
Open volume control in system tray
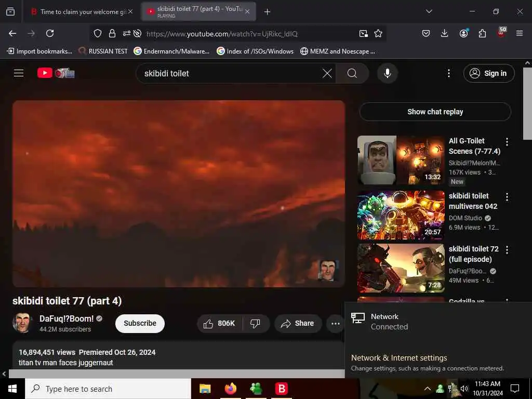464,389
